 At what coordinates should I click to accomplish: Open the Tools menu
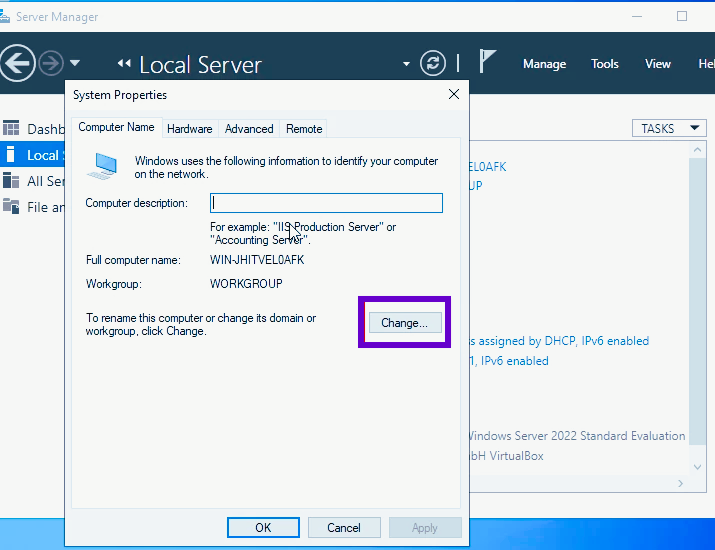604,64
